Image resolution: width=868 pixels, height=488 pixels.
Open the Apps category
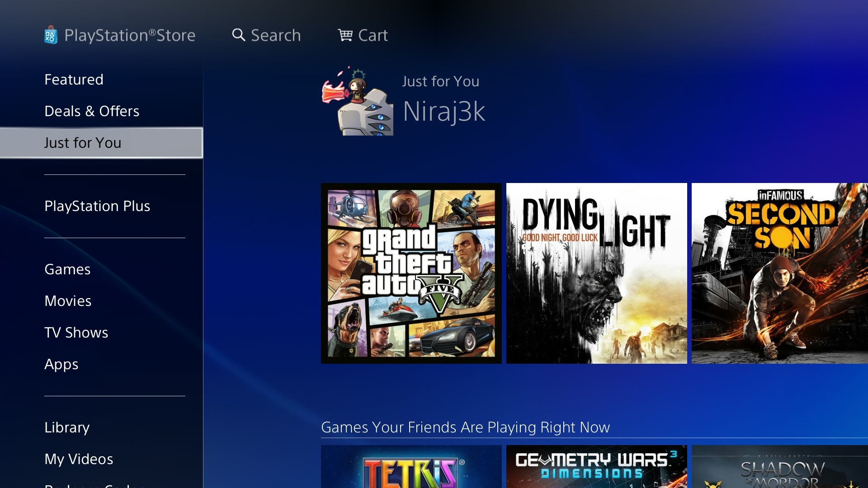point(61,364)
